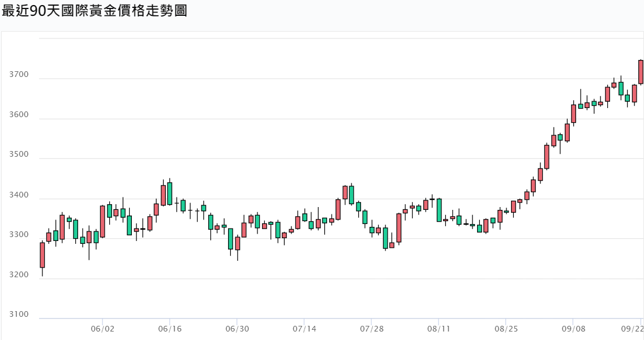Click the 3400 price axis label
Screen dimensions: 644x340
click(x=19, y=195)
